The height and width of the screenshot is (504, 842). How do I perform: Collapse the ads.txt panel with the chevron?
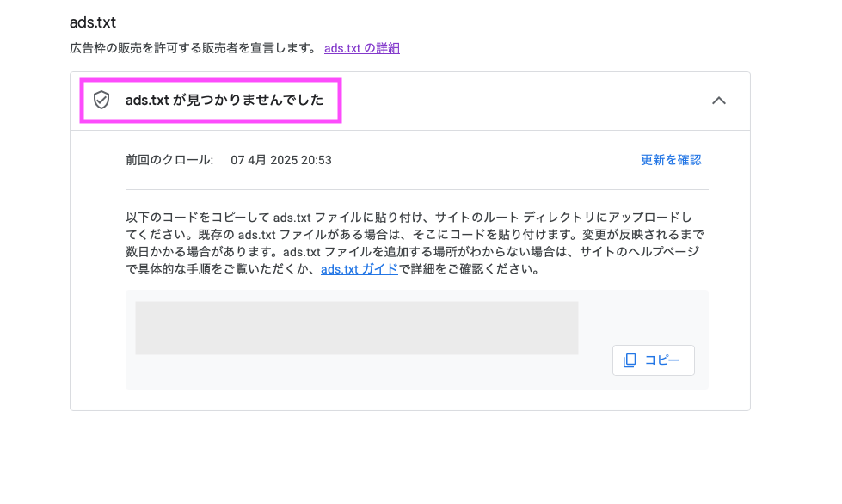click(718, 101)
